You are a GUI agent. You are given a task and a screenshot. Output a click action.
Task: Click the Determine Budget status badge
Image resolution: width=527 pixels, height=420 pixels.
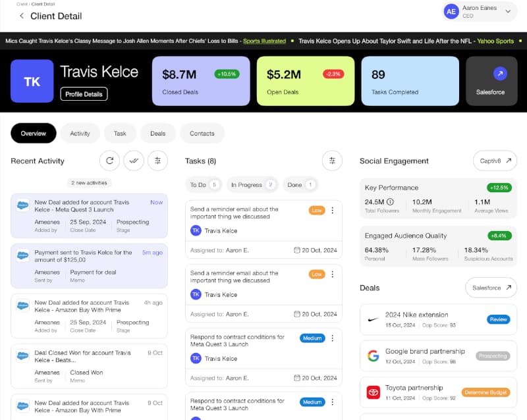(x=485, y=392)
